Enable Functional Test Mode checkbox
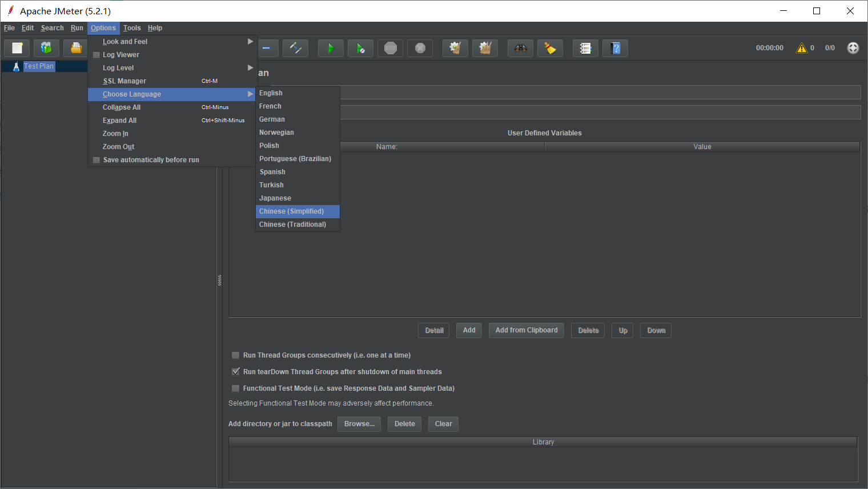 (x=235, y=388)
